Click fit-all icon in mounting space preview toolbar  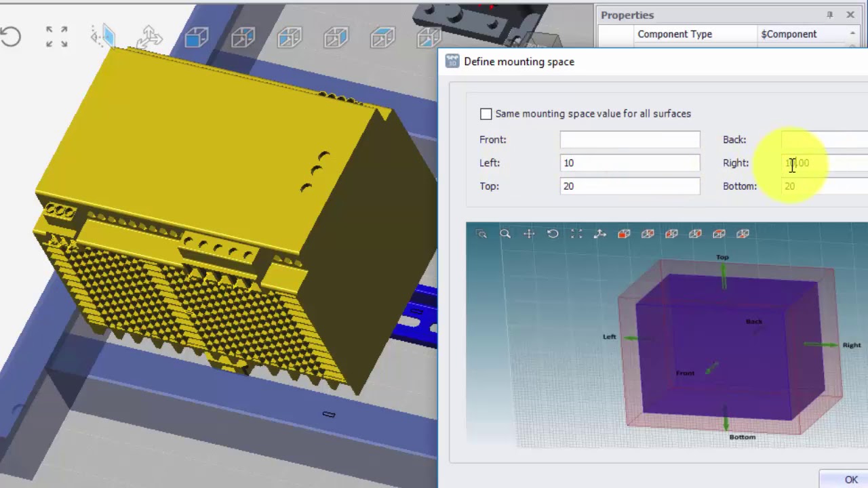(x=576, y=234)
